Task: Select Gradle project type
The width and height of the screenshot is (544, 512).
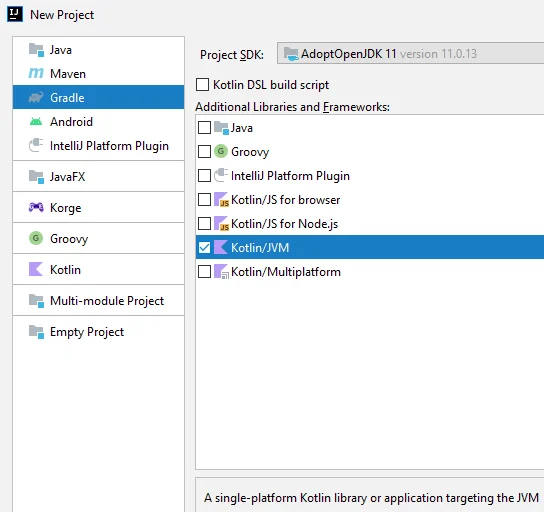Action: 99,97
